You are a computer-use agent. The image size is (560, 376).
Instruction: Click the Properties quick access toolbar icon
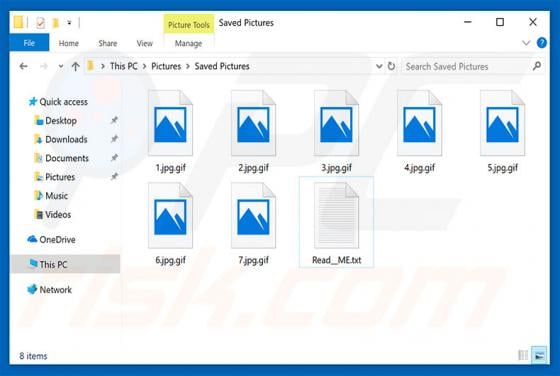(40, 23)
